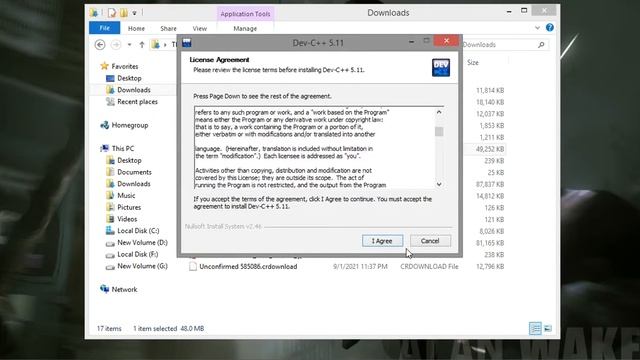This screenshot has height=360, width=640.
Task: Click the This PC computer icon
Action: 104,148
